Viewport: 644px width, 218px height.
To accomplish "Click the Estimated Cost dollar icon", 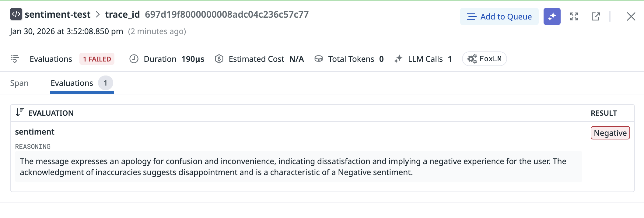I will 219,59.
